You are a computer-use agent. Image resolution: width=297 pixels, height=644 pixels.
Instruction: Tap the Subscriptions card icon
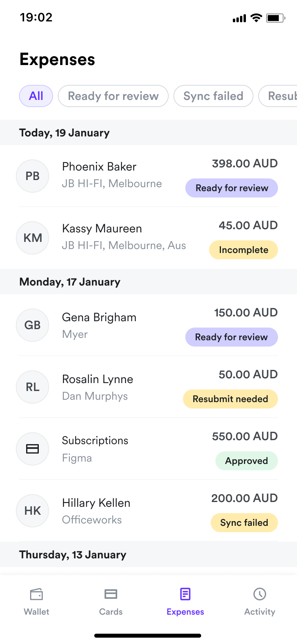(x=32, y=449)
